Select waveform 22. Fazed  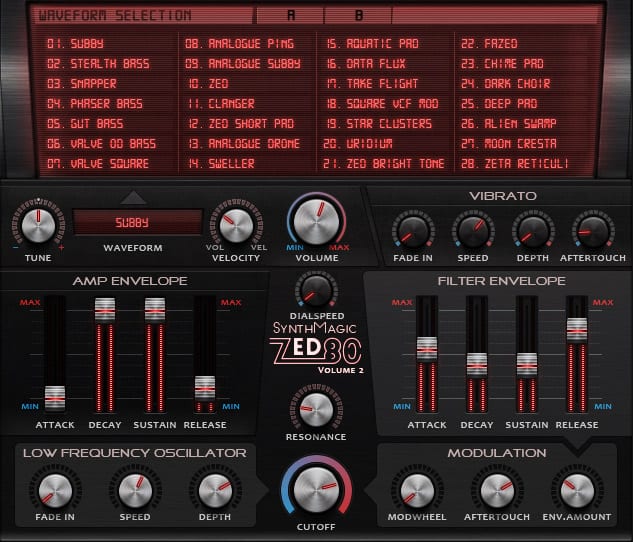coord(489,44)
